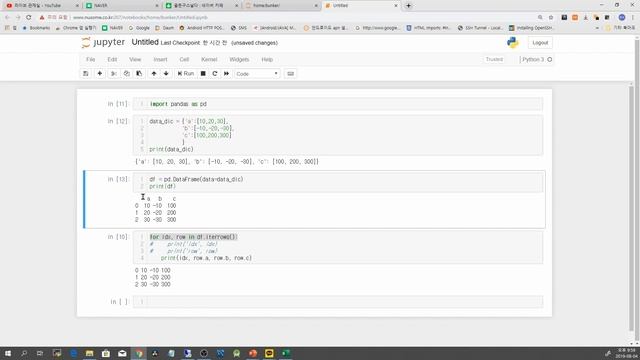Open the Kernel menu
This screenshot has height=360, width=640.
click(209, 60)
